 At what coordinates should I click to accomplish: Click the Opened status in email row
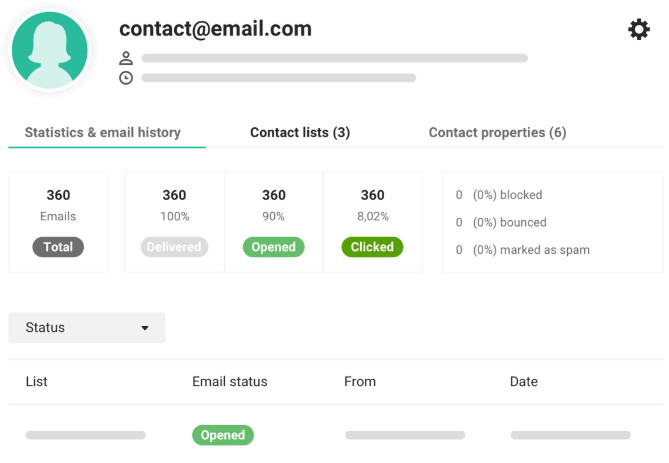coord(223,435)
